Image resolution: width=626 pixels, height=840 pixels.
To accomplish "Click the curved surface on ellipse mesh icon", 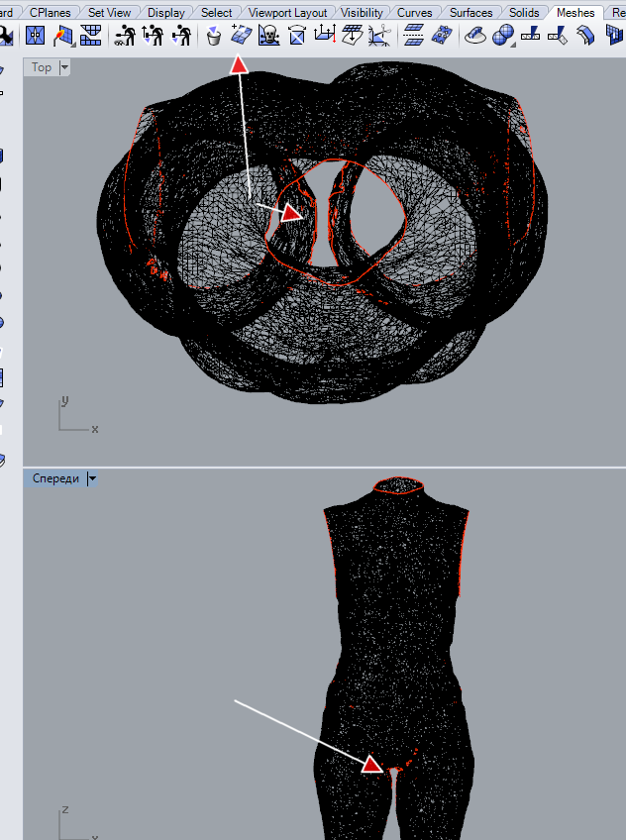I will 475,36.
